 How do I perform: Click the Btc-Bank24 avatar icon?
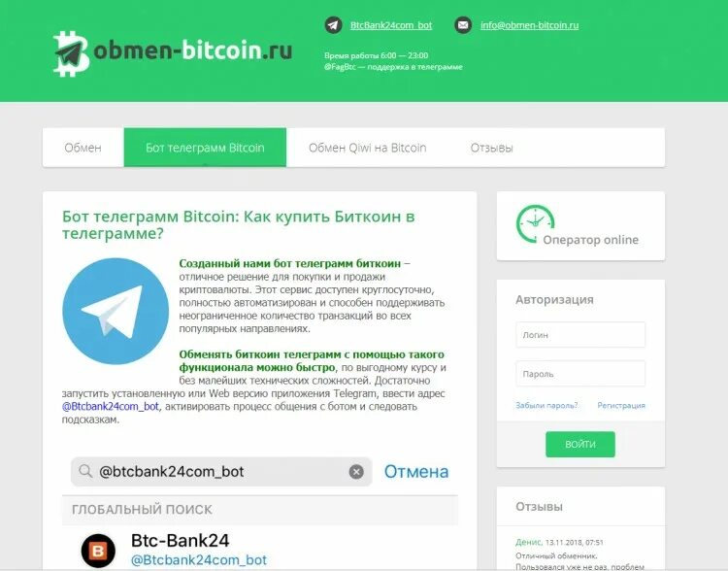98,551
